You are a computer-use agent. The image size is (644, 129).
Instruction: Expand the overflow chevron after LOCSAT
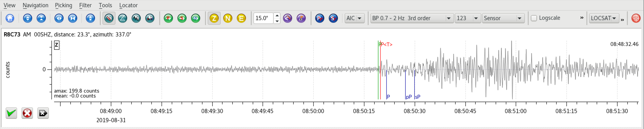(622, 20)
